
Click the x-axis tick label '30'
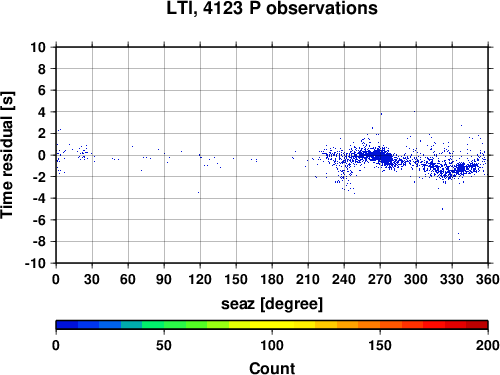(92, 279)
